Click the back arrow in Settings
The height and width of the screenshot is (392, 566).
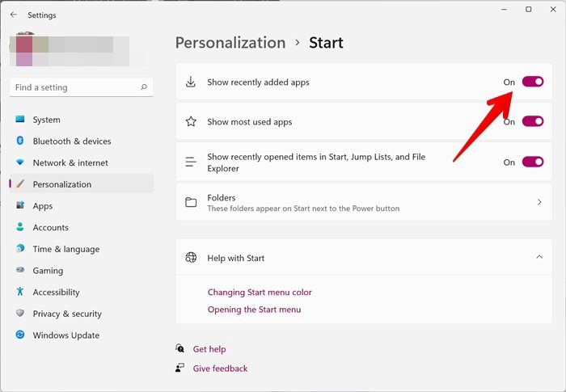pos(14,15)
